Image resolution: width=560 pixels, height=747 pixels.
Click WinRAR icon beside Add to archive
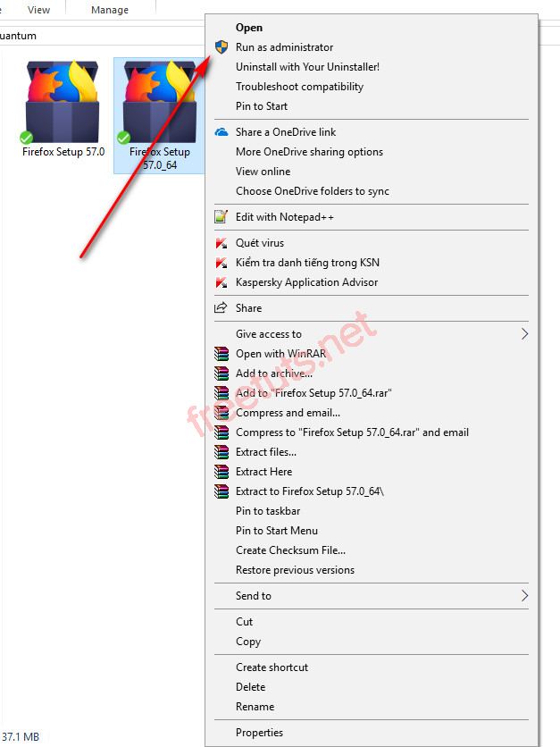[221, 373]
